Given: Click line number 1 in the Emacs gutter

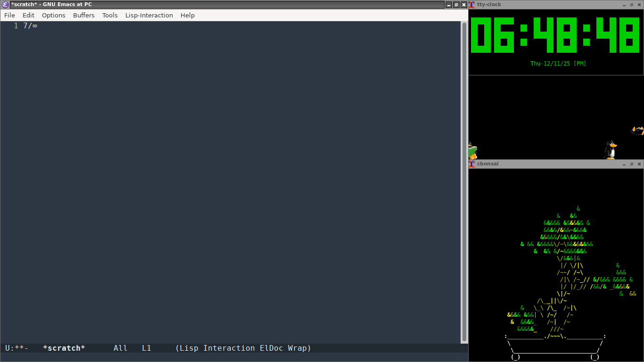Looking at the screenshot, I should (x=16, y=25).
